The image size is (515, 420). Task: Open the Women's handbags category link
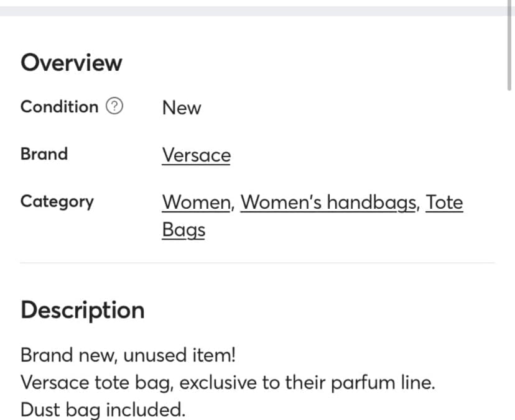[328, 203]
